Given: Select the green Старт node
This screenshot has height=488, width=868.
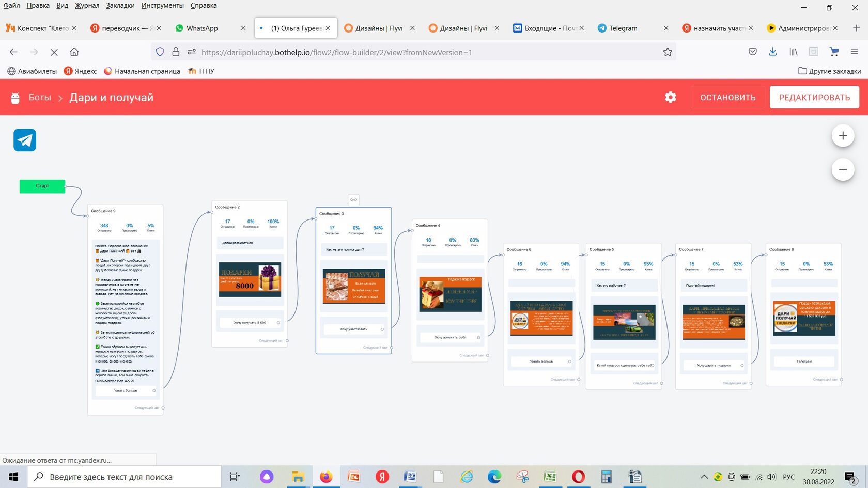Looking at the screenshot, I should coord(42,186).
